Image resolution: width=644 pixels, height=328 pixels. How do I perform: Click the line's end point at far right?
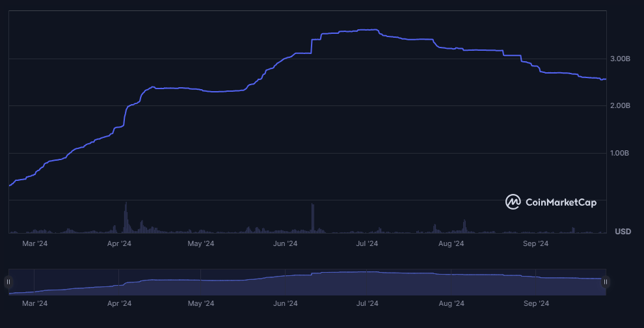(x=605, y=79)
